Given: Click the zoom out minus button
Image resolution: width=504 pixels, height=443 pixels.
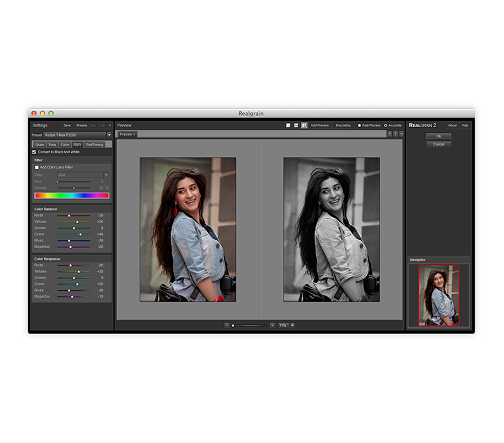Looking at the screenshot, I should click(227, 325).
